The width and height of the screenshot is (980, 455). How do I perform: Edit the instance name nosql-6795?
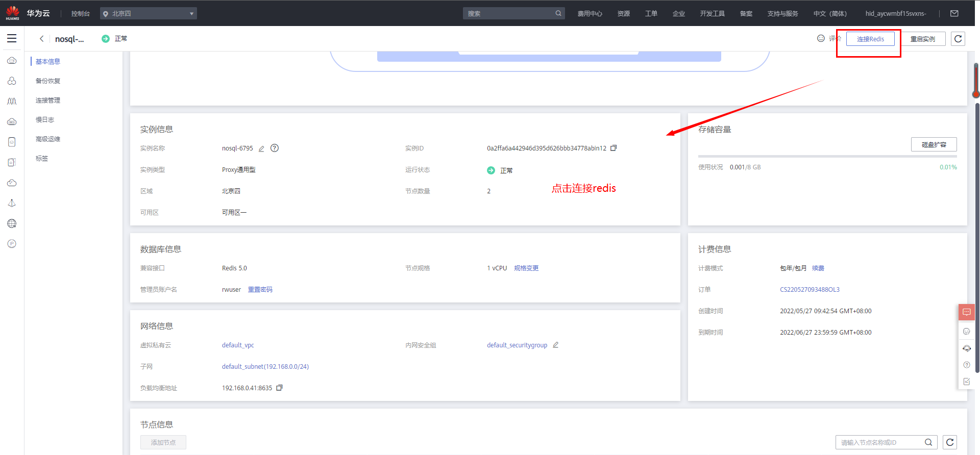pos(261,148)
